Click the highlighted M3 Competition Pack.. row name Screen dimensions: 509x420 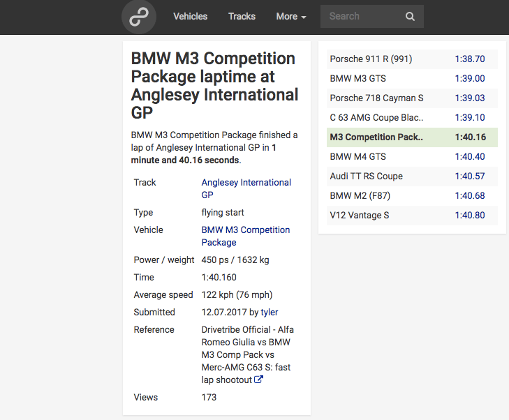coord(376,137)
